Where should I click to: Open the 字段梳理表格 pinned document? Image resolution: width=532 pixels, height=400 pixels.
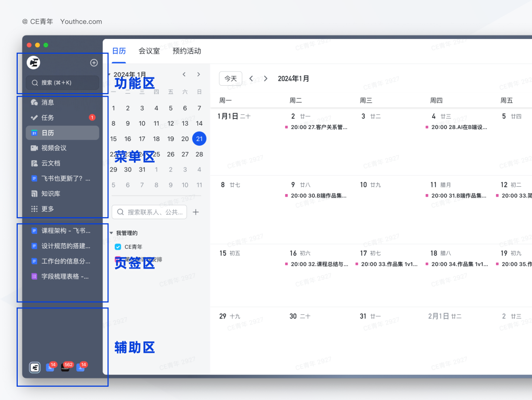pos(65,276)
